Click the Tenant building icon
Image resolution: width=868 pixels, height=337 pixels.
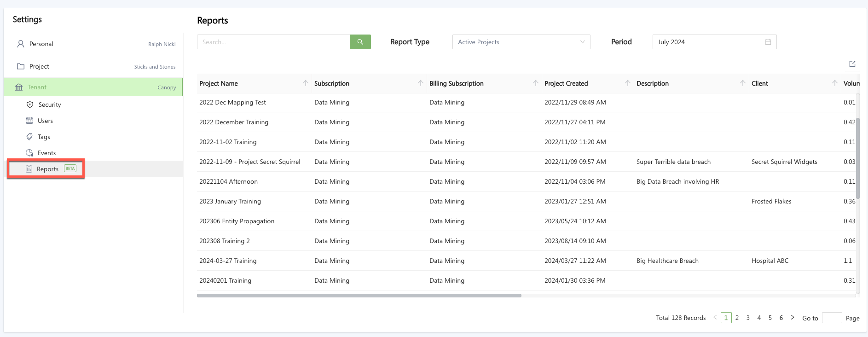[x=19, y=87]
